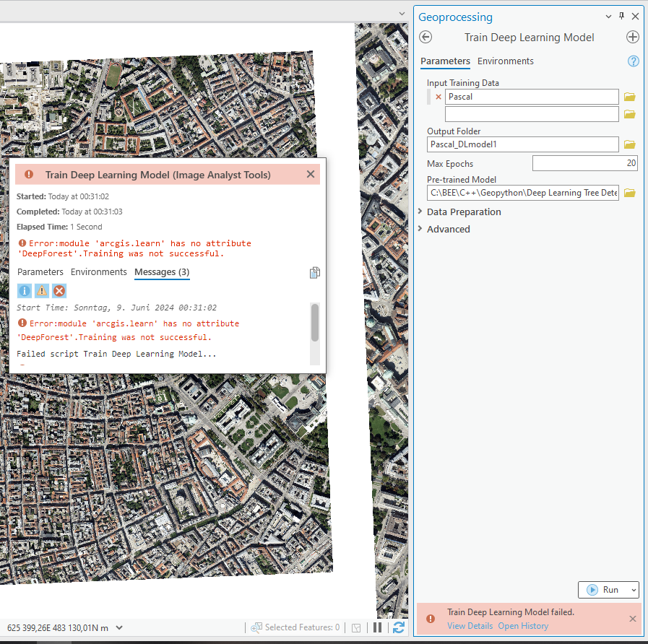Open the Messages (3) tab in dialog
Viewport: 648px width, 644px height.
coord(162,272)
